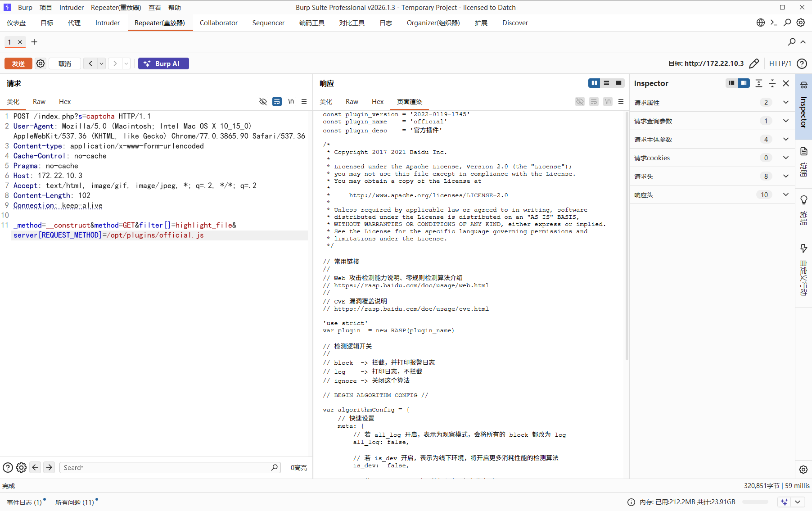812x511 pixels.
Task: Open Burp settings gear in top-right corner
Action: click(801, 23)
